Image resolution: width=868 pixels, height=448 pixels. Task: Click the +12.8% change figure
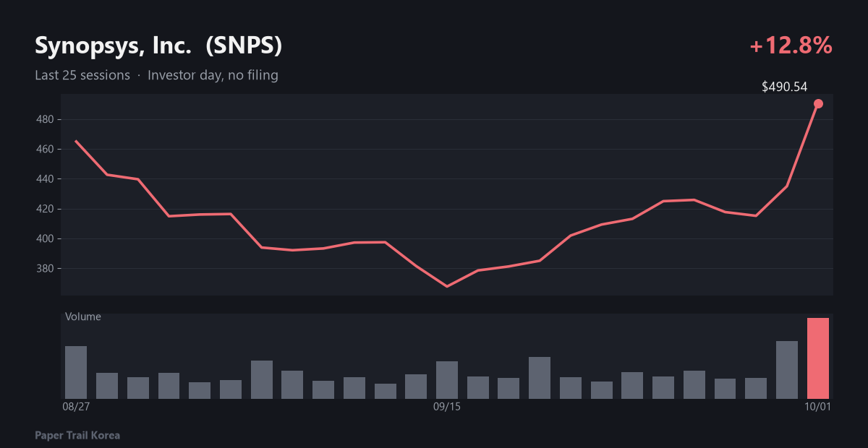click(791, 46)
